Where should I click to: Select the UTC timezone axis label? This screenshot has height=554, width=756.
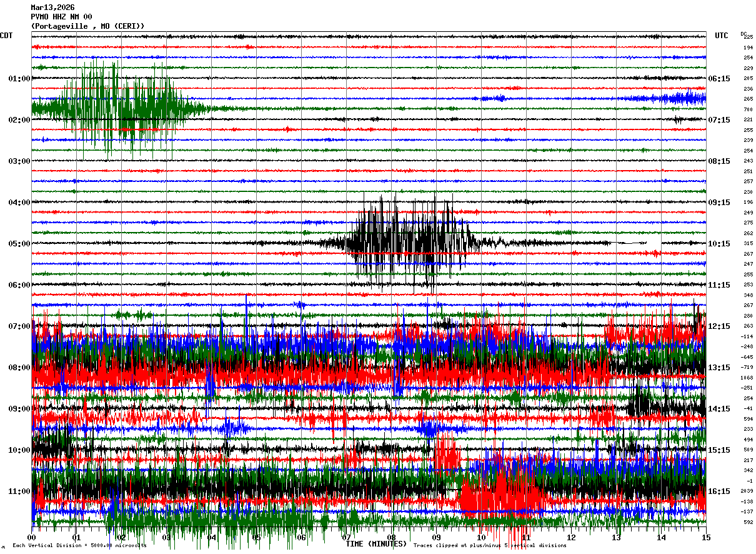(722, 36)
